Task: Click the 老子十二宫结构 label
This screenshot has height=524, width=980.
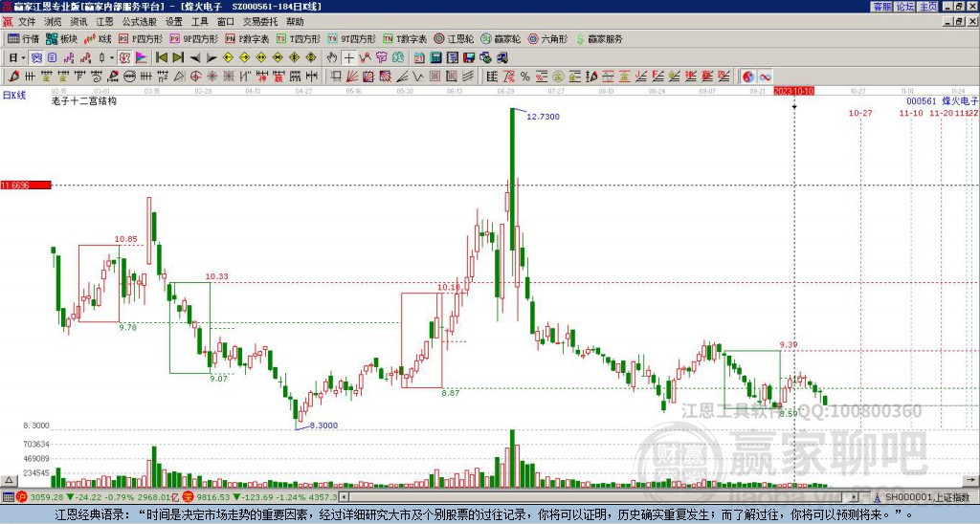Action: coord(84,100)
